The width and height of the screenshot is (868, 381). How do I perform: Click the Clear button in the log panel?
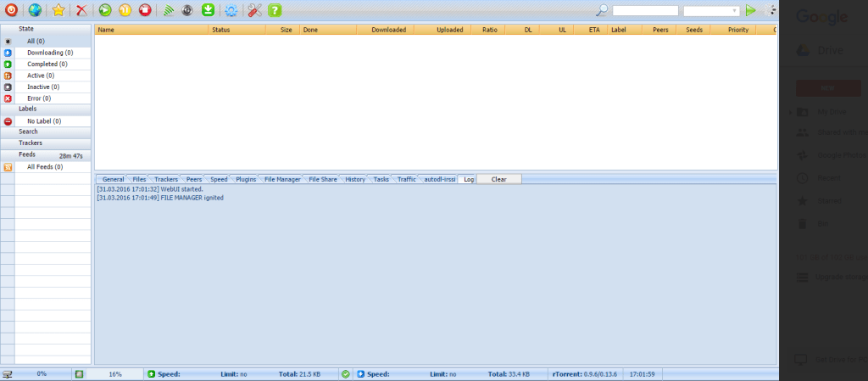click(x=498, y=179)
